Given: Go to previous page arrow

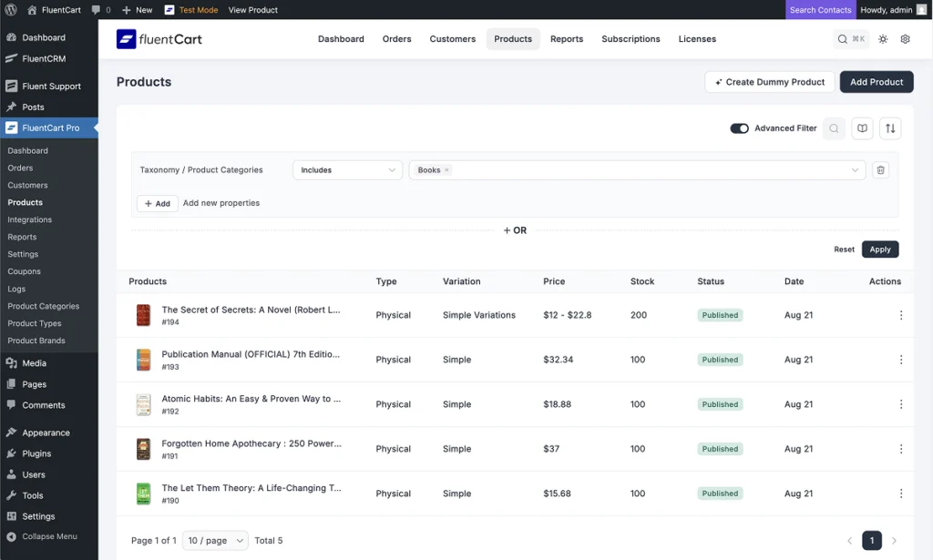Looking at the screenshot, I should [x=850, y=540].
